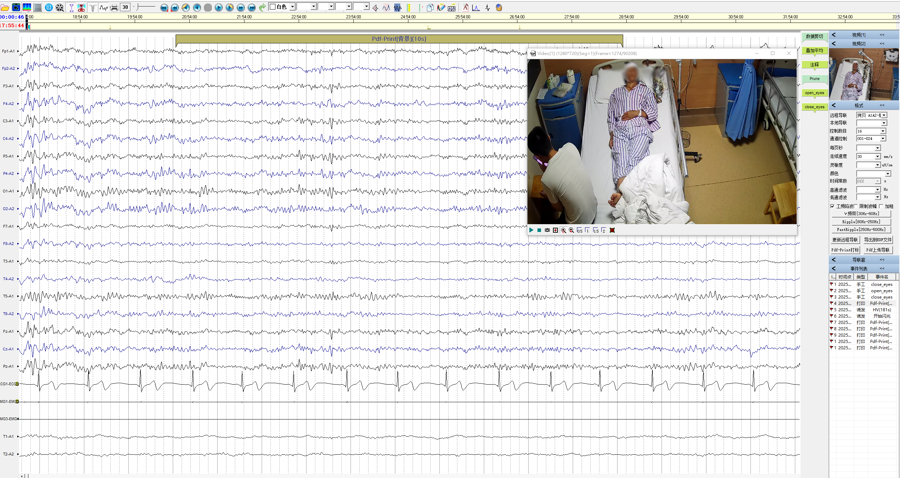Click the camera snapshot icon in video toolbar

(x=547, y=230)
